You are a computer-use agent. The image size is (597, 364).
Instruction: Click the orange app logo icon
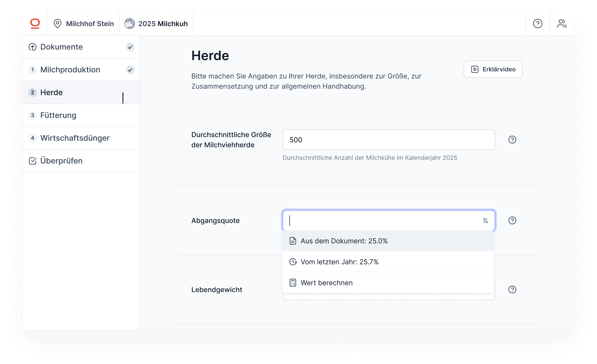tap(35, 24)
